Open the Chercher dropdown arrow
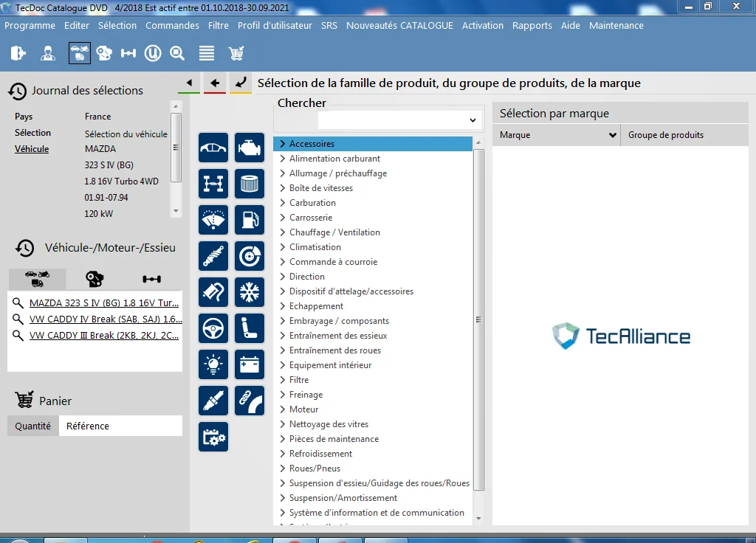 473,120
